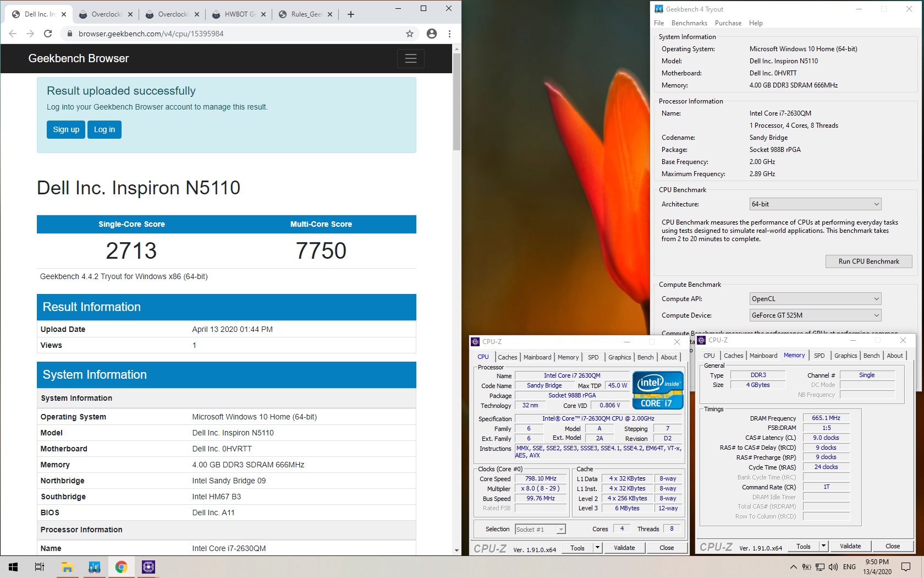The image size is (924, 578).
Task: Open the volume control in system tray
Action: tap(833, 567)
